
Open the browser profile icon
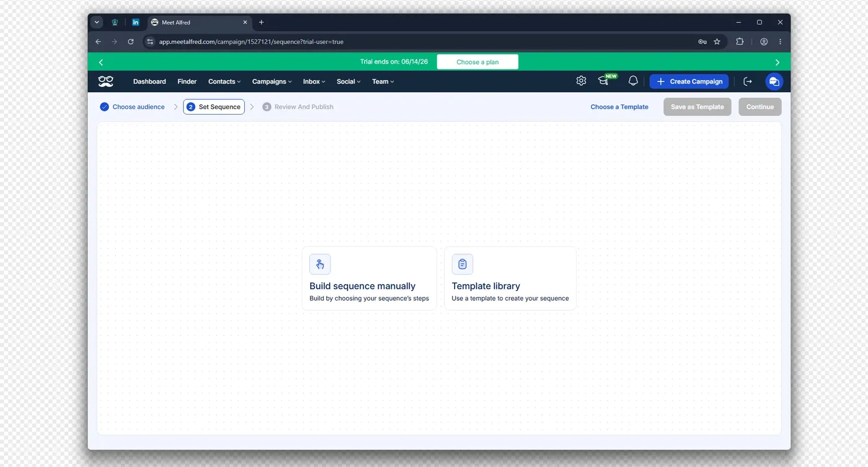(x=764, y=42)
